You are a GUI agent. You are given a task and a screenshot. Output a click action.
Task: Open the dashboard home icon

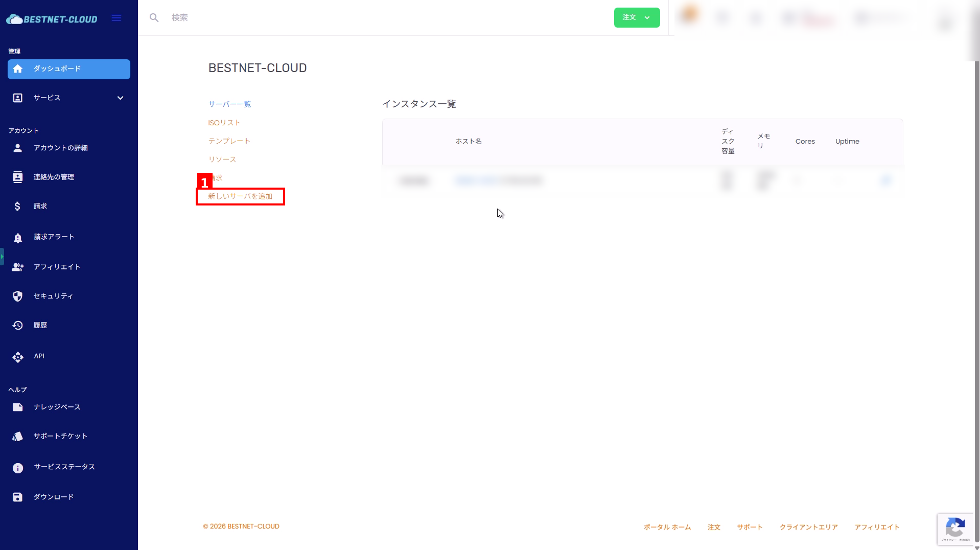click(18, 69)
